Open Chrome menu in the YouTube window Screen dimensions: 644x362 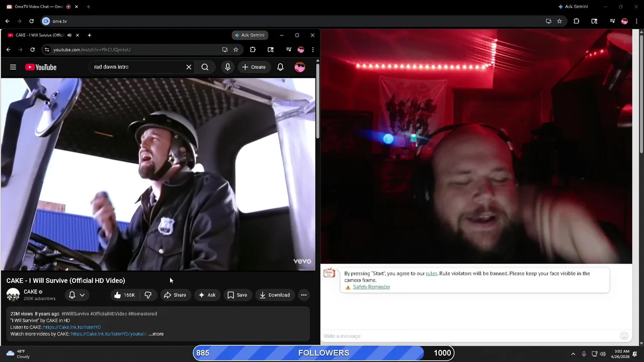pyautogui.click(x=313, y=50)
